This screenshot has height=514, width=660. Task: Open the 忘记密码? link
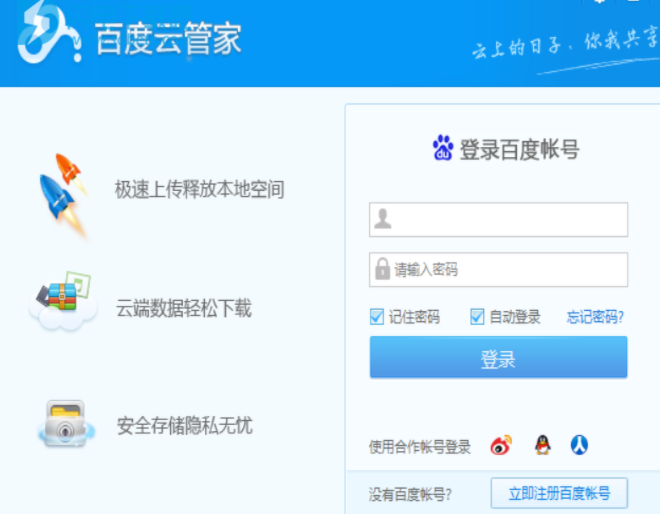pyautogui.click(x=595, y=317)
